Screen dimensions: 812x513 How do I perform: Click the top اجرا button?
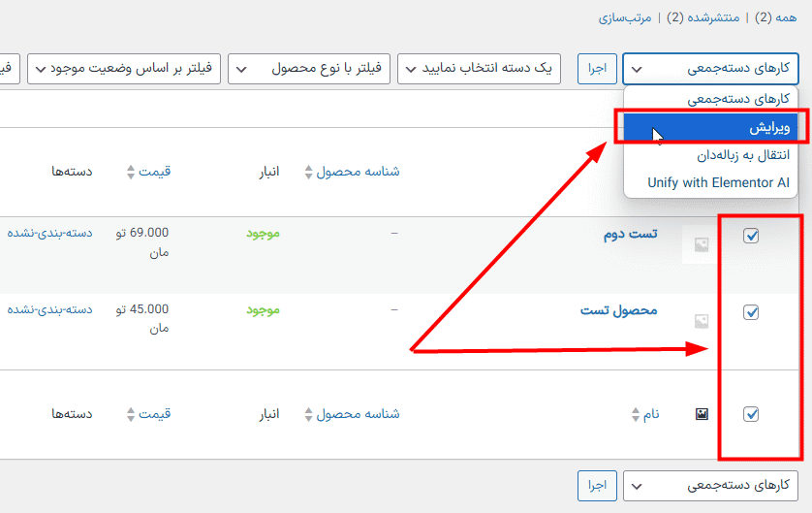[597, 69]
